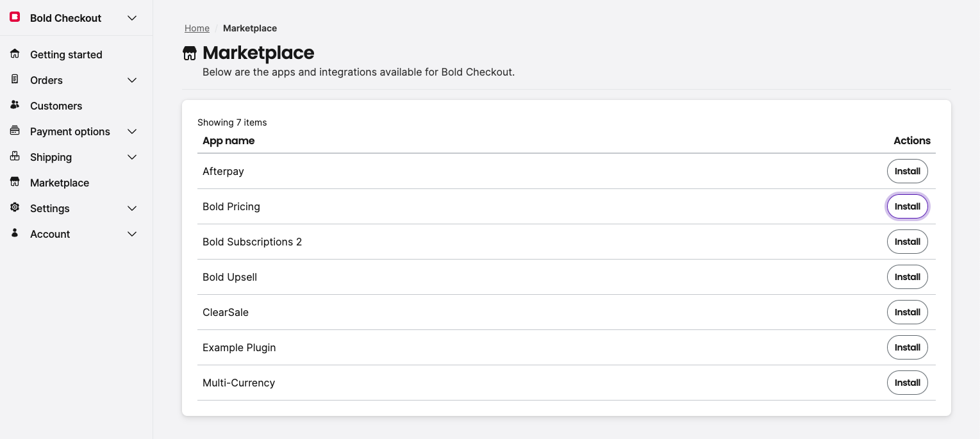This screenshot has width=980, height=439.
Task: Expand the Account menu
Action: click(132, 234)
